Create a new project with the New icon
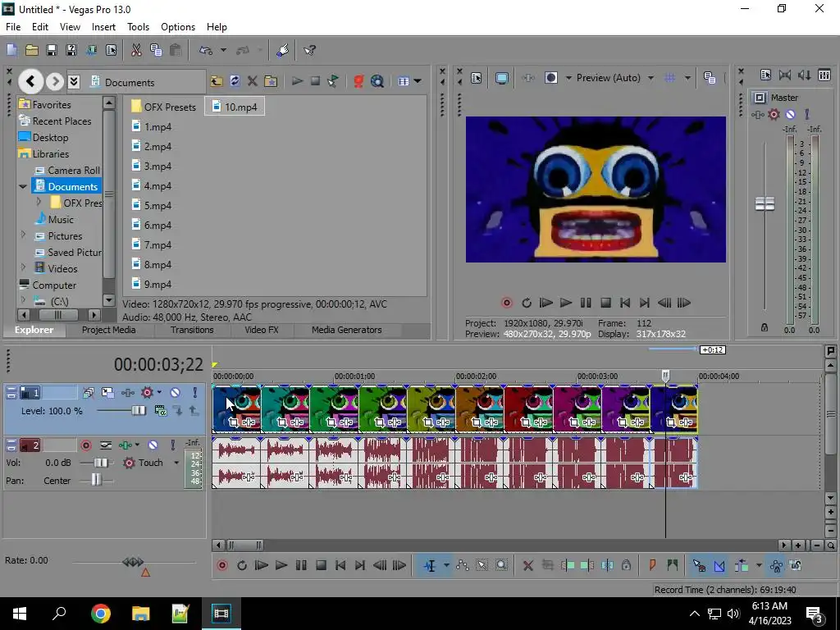Image resolution: width=840 pixels, height=630 pixels. pos(11,50)
